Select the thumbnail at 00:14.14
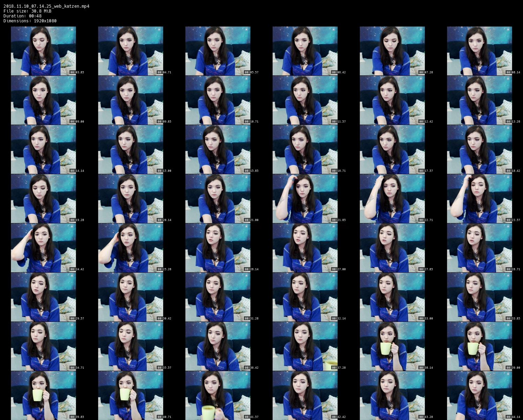The width and height of the screenshot is (523, 420). point(43,149)
